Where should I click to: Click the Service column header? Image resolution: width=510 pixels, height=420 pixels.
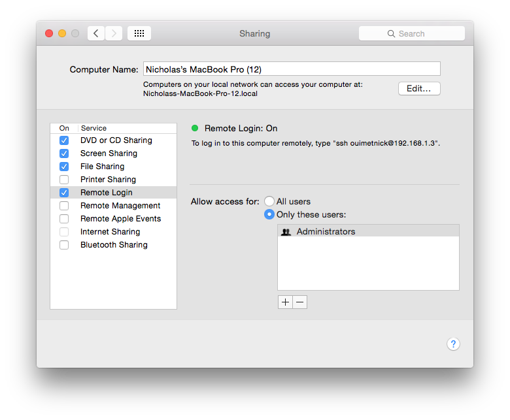(127, 128)
